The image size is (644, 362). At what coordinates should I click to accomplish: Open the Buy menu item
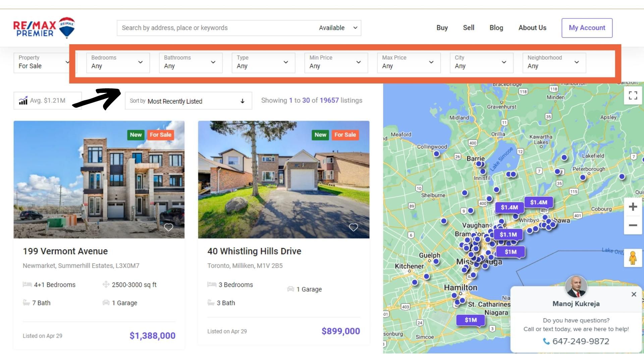click(442, 28)
